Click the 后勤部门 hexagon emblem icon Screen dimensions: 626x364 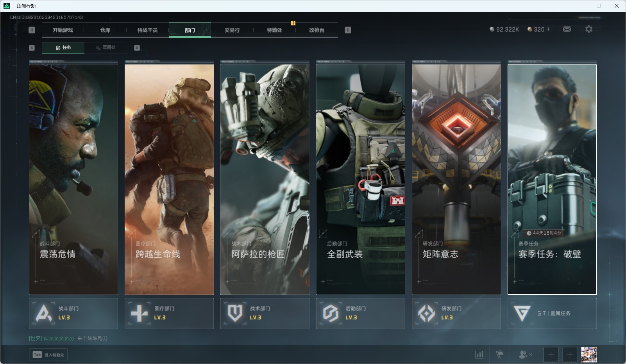pyautogui.click(x=331, y=313)
